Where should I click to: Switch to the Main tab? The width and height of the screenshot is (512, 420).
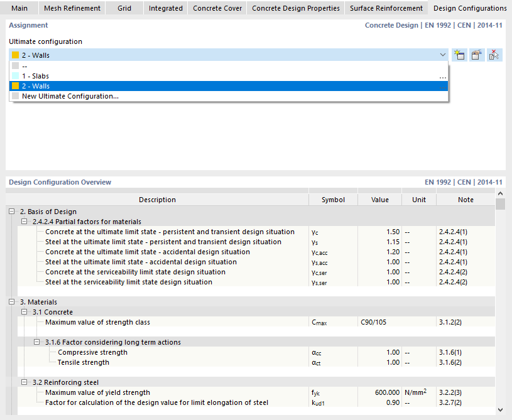(19, 8)
